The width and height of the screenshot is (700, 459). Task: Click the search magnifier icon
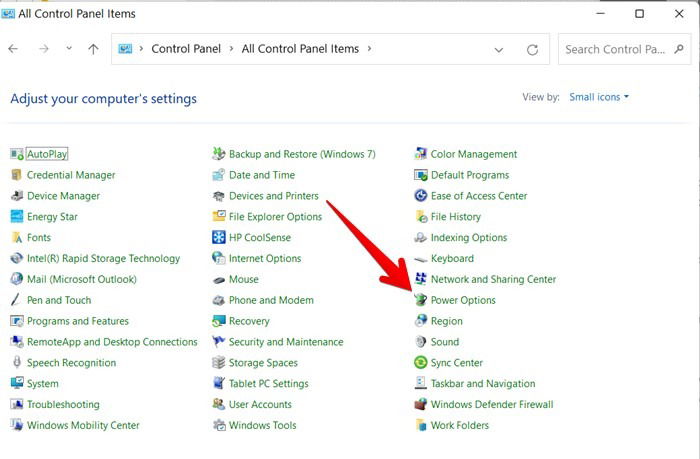(679, 49)
